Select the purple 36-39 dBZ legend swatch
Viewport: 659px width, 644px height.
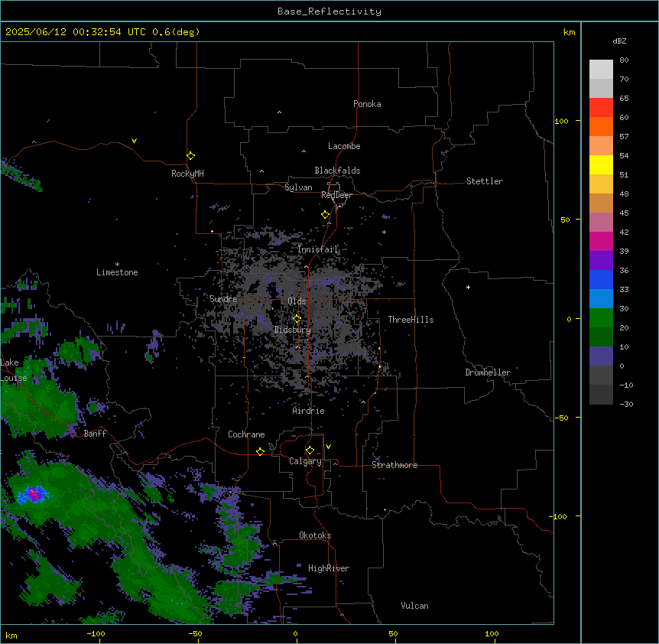click(x=601, y=261)
